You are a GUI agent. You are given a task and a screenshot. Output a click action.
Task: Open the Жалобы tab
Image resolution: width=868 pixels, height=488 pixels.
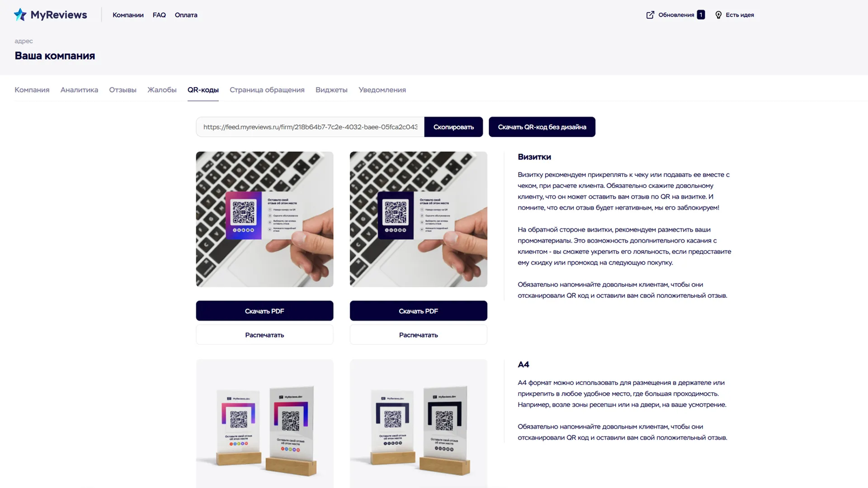click(x=162, y=90)
